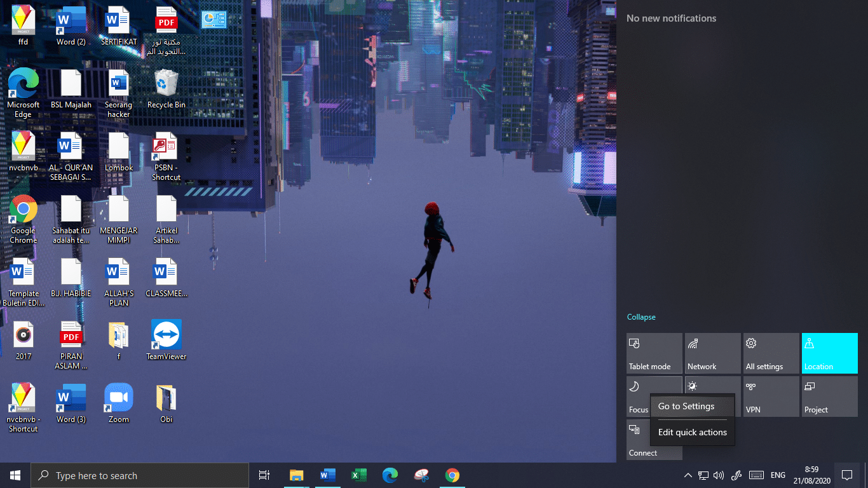Open Snipping Tool from the taskbar
The height and width of the screenshot is (488, 868).
pos(421,475)
